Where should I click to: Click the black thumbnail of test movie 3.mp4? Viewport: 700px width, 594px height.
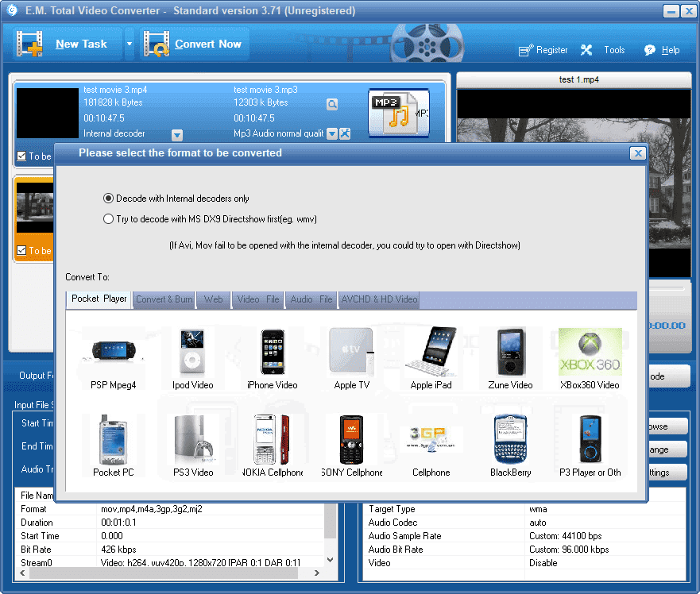(48, 113)
